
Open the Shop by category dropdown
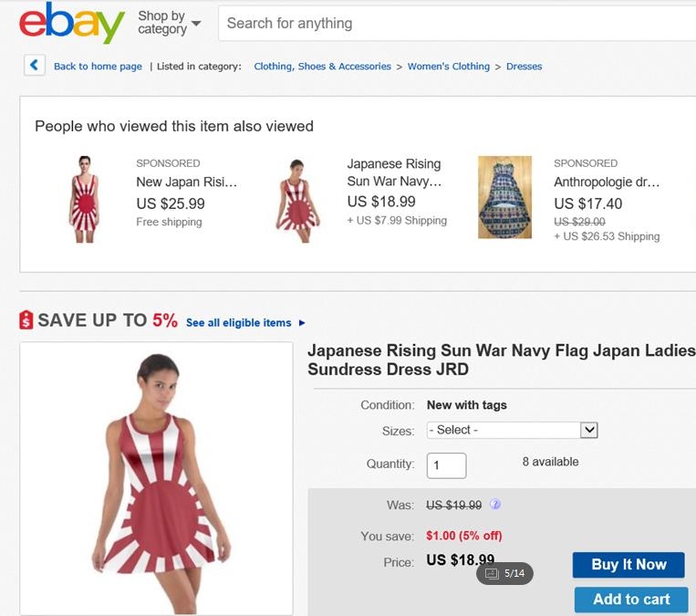[170, 23]
